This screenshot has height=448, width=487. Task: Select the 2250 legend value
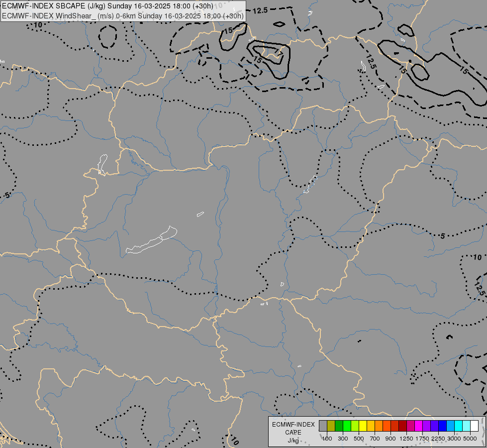pyautogui.click(x=438, y=439)
